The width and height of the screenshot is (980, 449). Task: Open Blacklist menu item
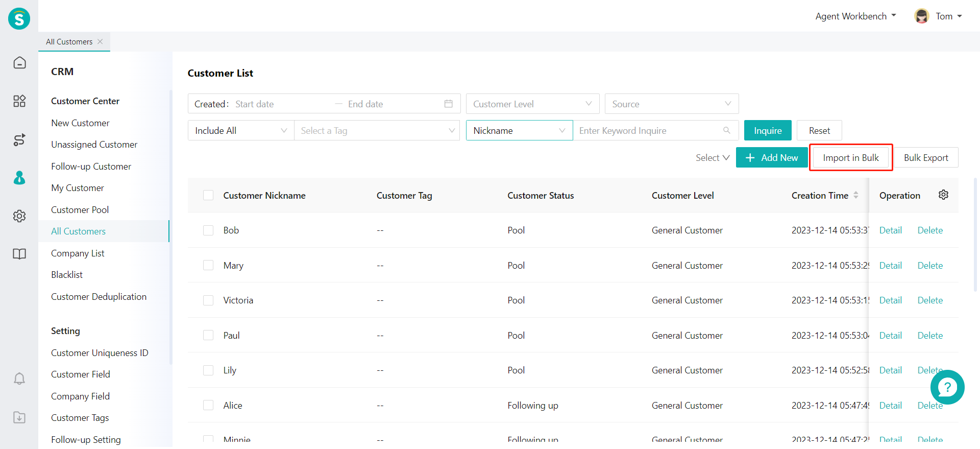[x=67, y=275]
